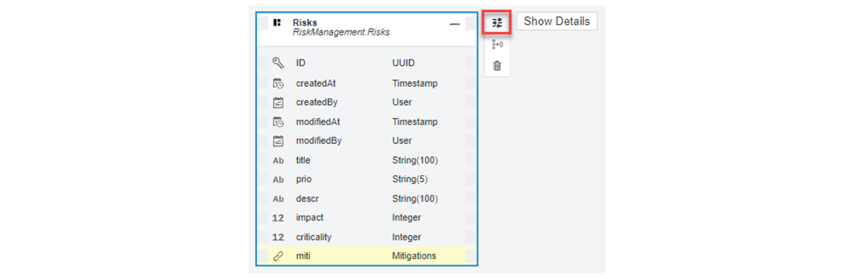
Task: Select the descr attribute row
Action: tap(367, 199)
